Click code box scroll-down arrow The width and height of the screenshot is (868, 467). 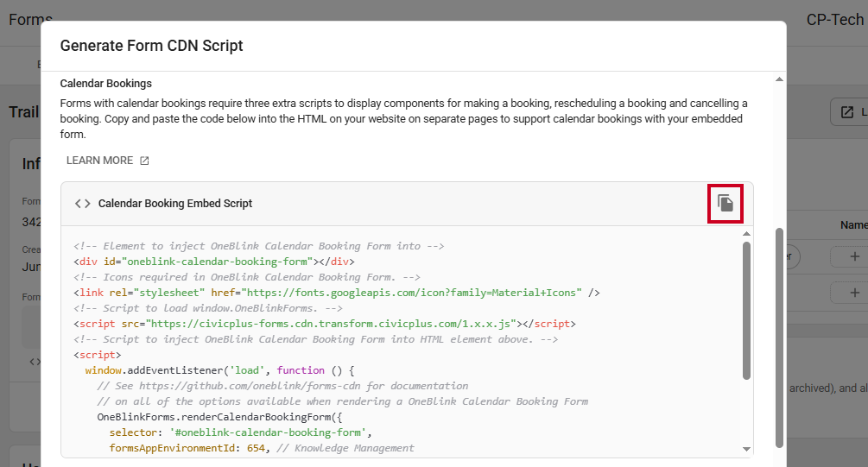point(746,449)
